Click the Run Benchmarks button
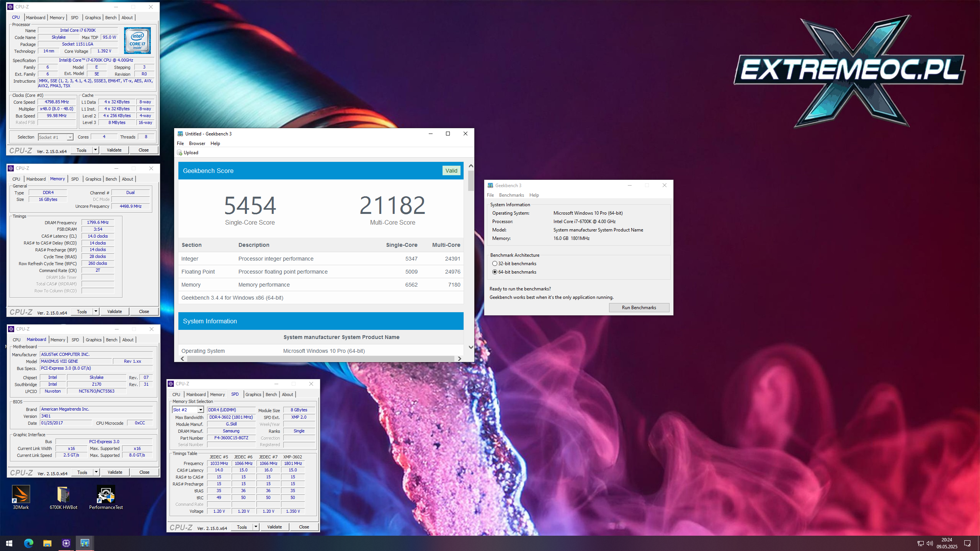This screenshot has width=980, height=551. (x=639, y=308)
